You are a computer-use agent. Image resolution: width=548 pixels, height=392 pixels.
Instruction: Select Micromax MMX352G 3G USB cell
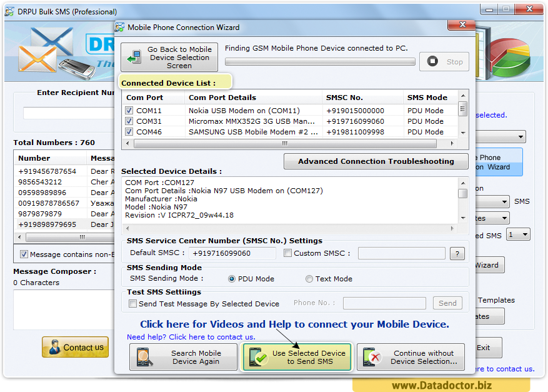pos(252,121)
